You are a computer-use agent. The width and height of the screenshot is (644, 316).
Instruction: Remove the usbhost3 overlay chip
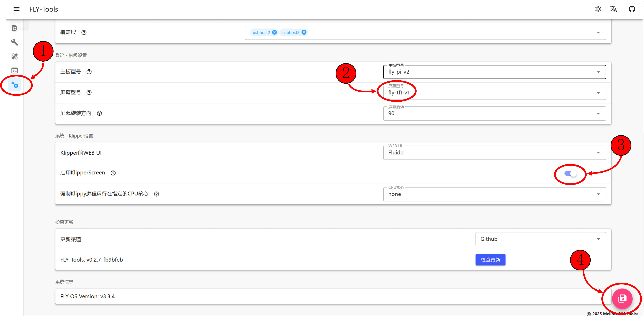click(304, 32)
